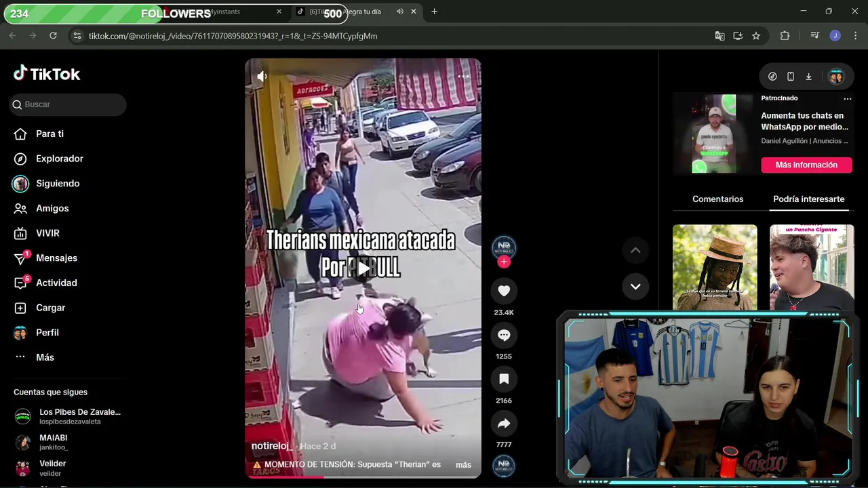Open the profile avatar in top-right pill
The image size is (868, 488).
tap(835, 77)
